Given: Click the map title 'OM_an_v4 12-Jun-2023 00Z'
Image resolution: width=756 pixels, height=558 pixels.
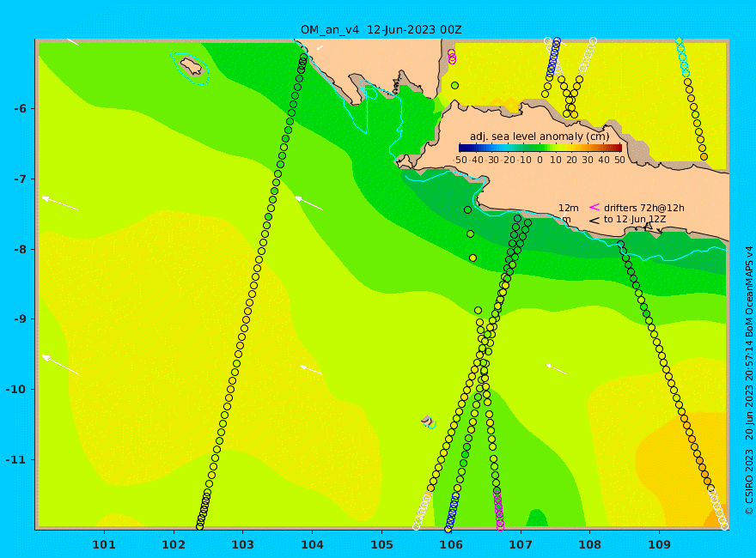Looking at the screenshot, I should pyautogui.click(x=381, y=30).
